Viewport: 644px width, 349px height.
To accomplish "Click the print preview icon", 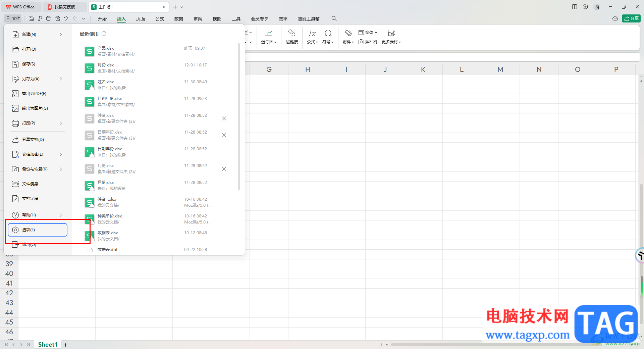I will click(x=57, y=19).
